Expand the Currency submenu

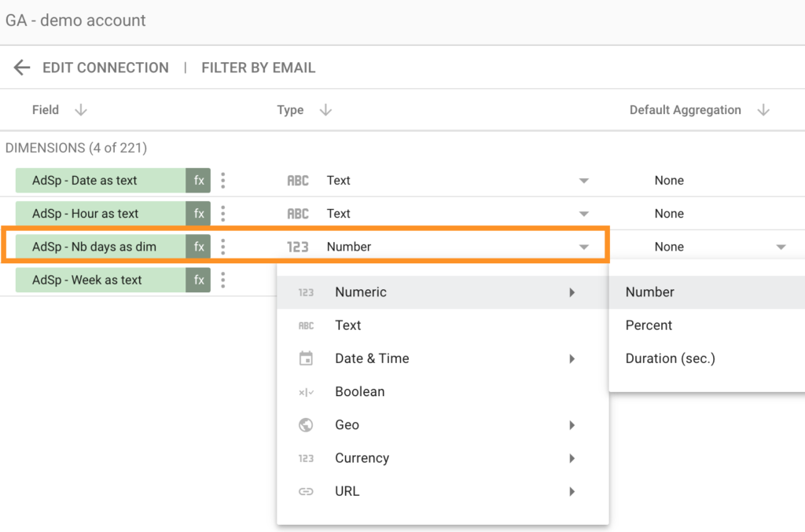[443, 458]
